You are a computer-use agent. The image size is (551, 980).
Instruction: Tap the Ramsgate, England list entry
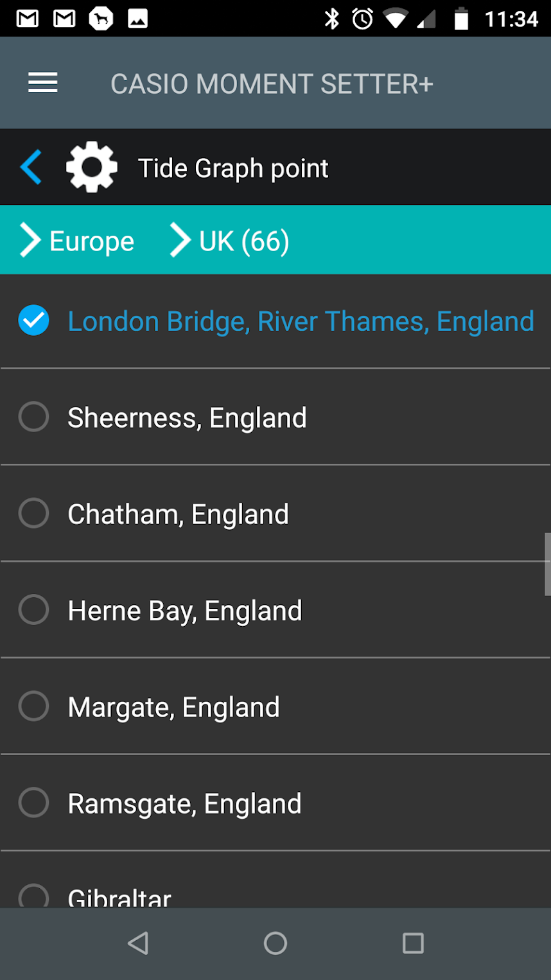(x=184, y=803)
